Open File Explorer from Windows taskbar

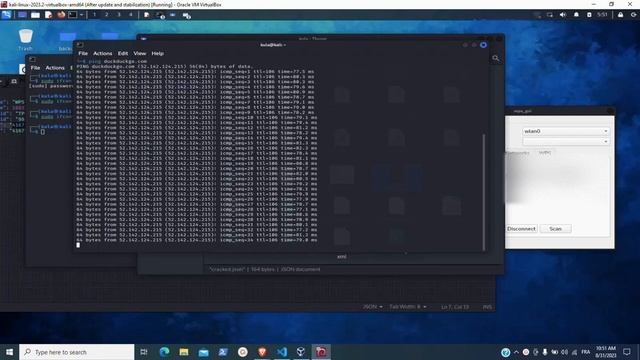184,352
